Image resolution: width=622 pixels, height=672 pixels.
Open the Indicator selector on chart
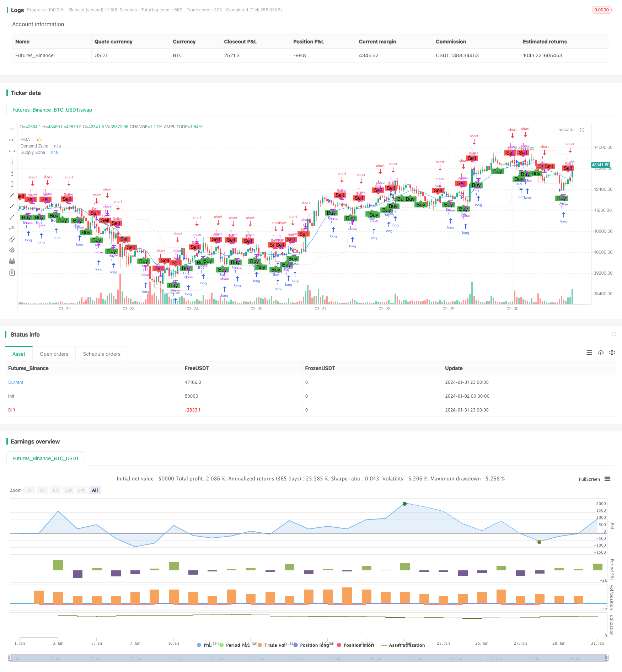point(566,130)
